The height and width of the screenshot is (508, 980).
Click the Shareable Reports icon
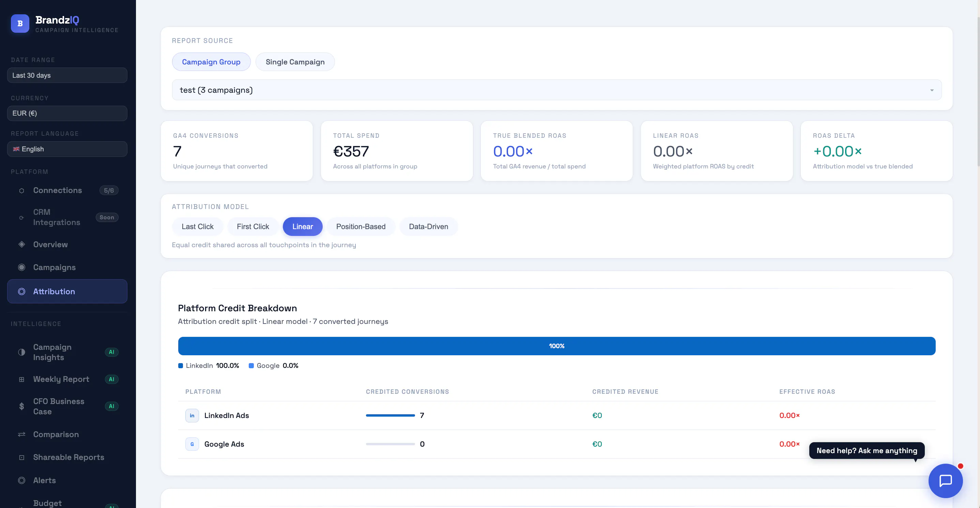[x=22, y=458]
